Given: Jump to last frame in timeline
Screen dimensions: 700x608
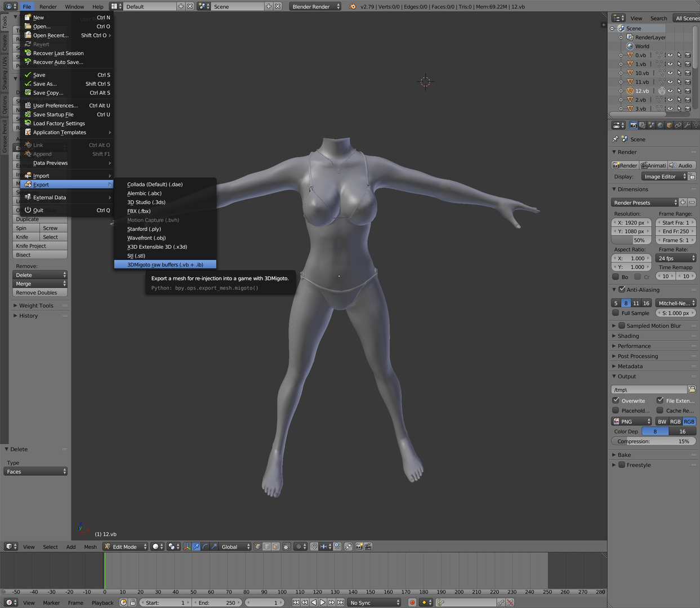Looking at the screenshot, I should point(341,602).
